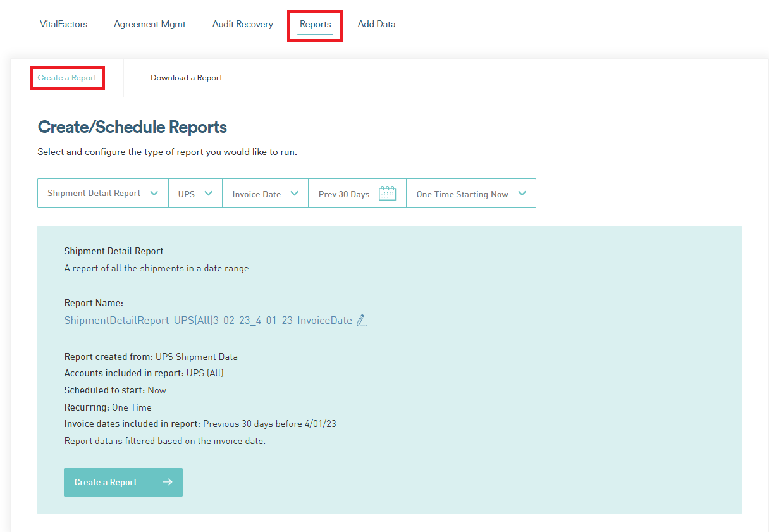The width and height of the screenshot is (769, 532).
Task: Click the ShipmentDetailReport report name link
Action: (x=207, y=320)
